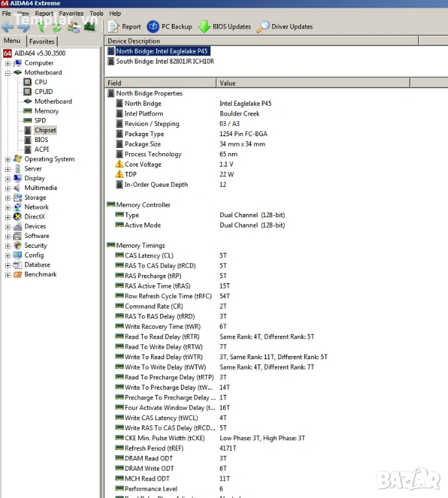Open Driver Updates from the toolbar
The height and width of the screenshot is (498, 448).
(263, 27)
